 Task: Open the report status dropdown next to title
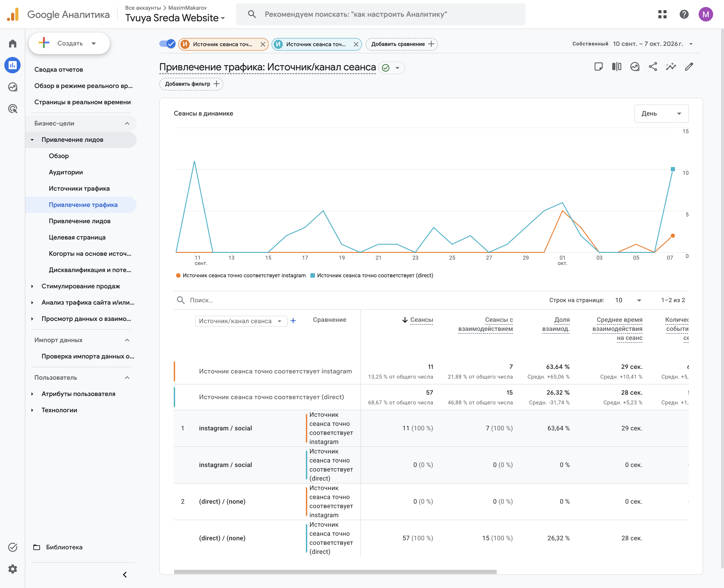tap(391, 68)
